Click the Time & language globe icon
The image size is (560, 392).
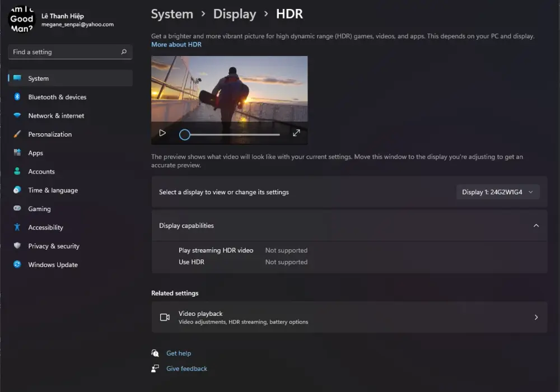coord(17,190)
